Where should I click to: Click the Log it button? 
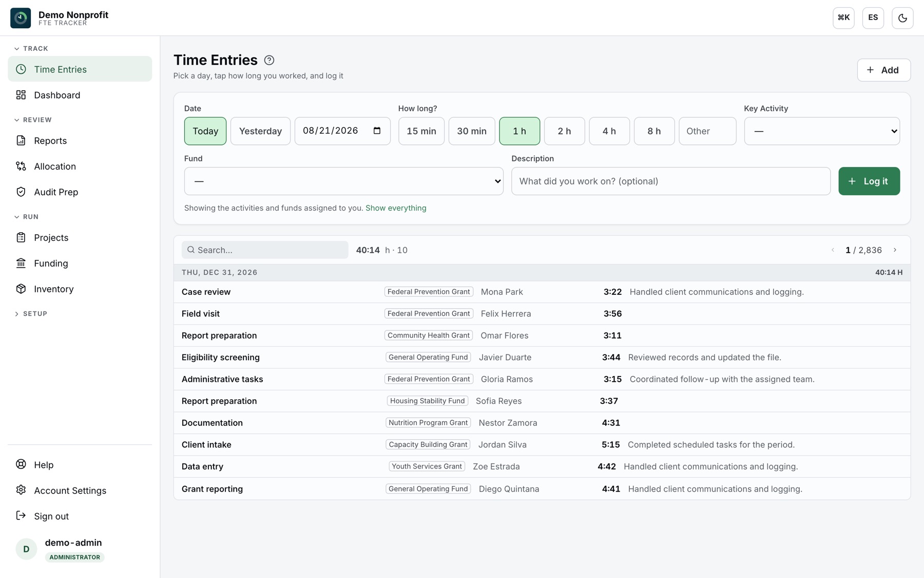869,181
